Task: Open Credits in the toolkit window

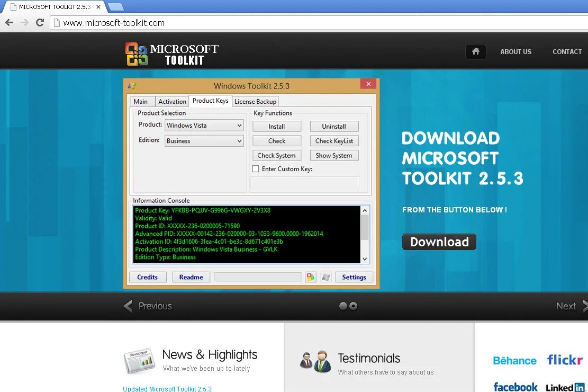Action: click(147, 277)
